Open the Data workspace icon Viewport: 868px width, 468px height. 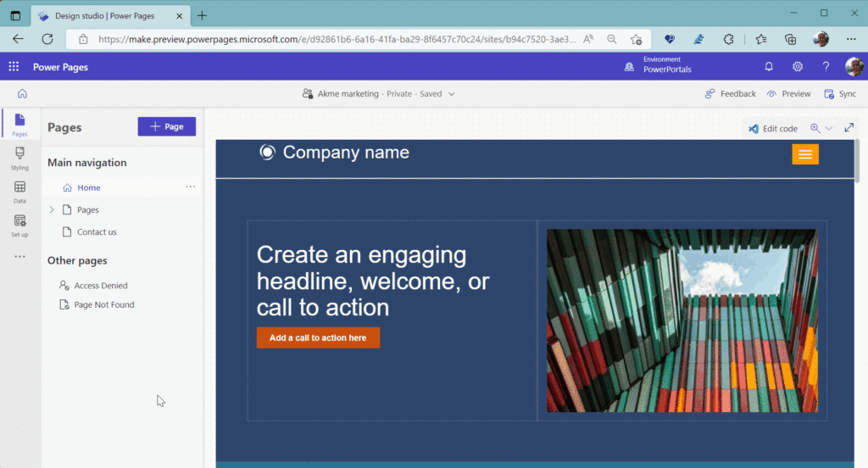19,191
